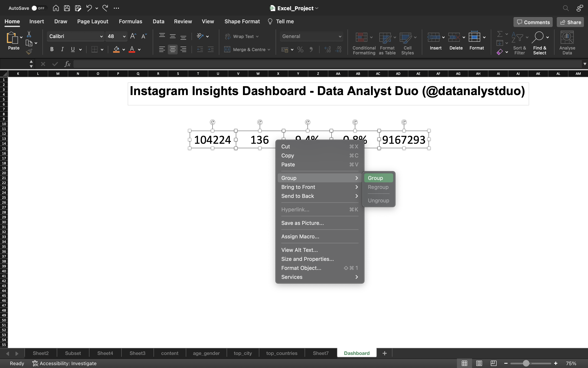Screen dimensions: 588x368
Task: Open the age_gender sheet tab
Action: 206,353
